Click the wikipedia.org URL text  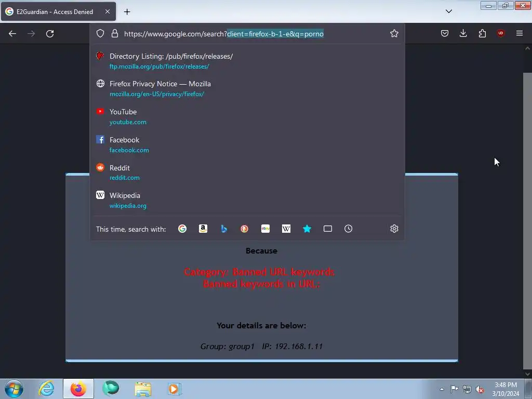(x=128, y=206)
